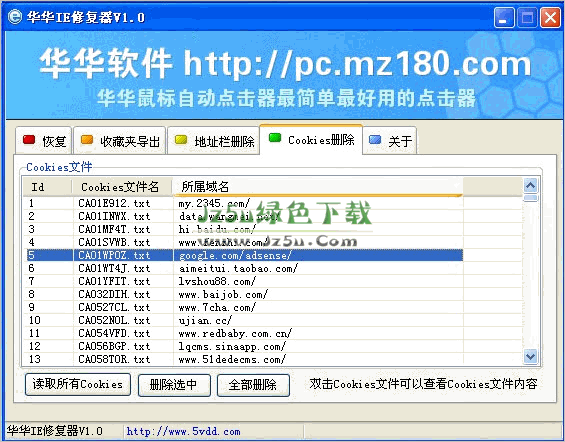Open the 关于 tab

390,140
